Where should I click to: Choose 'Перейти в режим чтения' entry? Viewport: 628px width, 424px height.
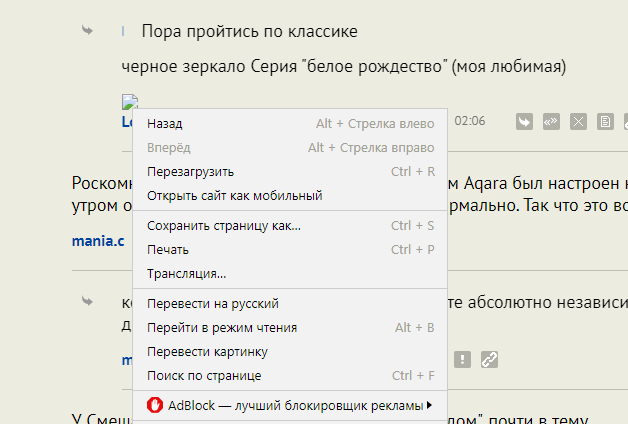[x=221, y=327]
